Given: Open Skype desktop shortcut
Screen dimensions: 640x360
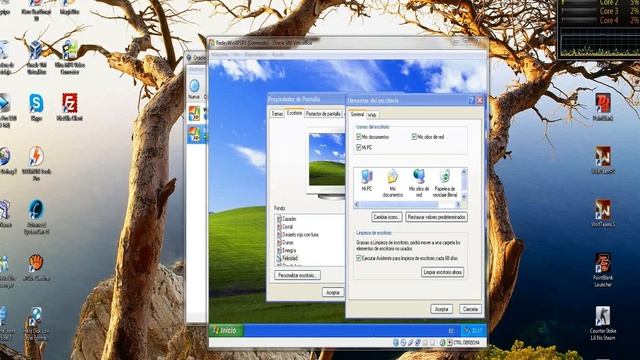Looking at the screenshot, I should (36, 108).
